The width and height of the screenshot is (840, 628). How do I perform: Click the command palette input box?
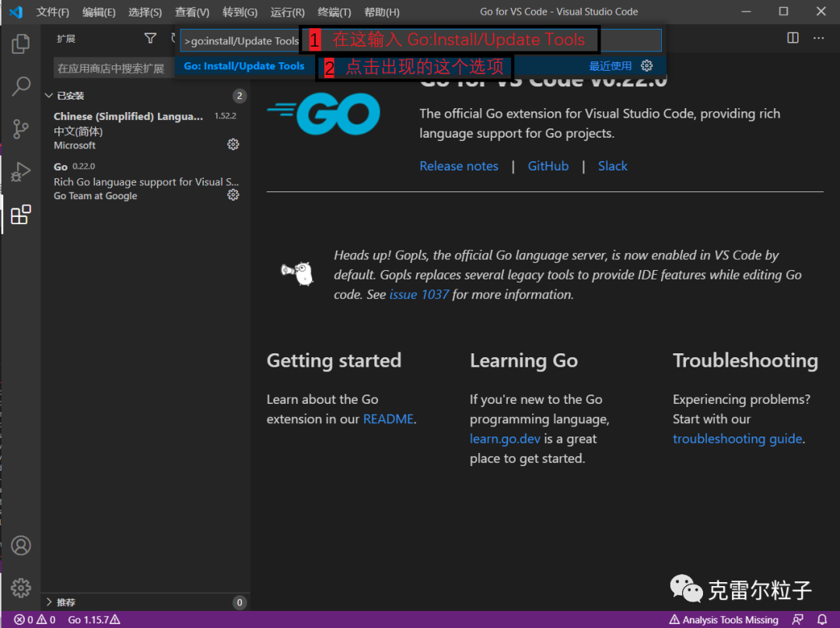pos(421,40)
